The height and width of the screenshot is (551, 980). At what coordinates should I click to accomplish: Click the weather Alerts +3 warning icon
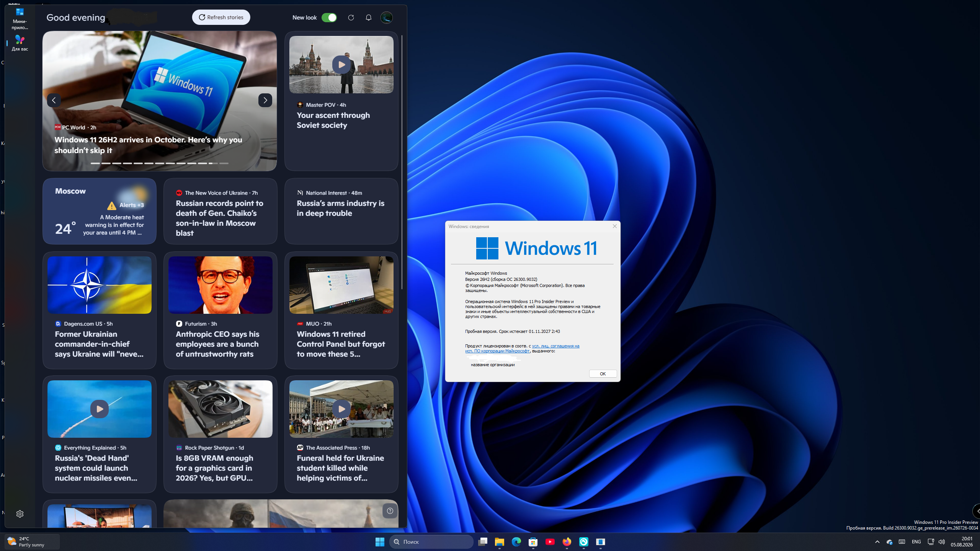[112, 205]
